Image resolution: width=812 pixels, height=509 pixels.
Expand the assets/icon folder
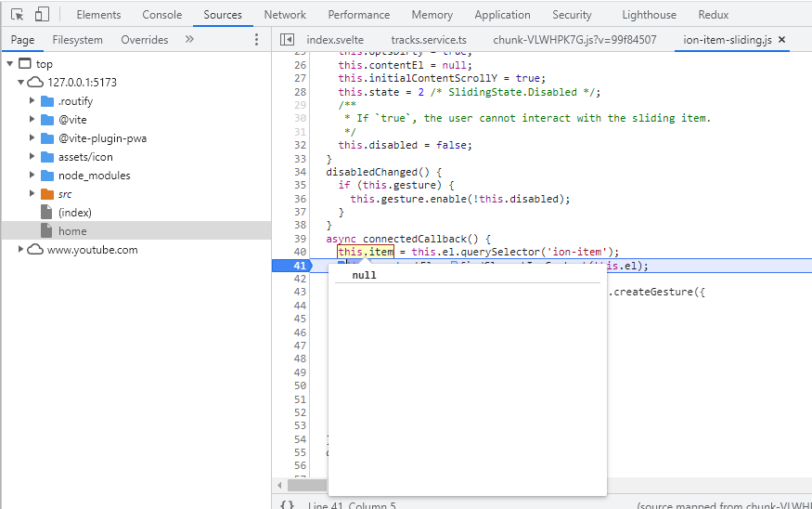(32, 157)
